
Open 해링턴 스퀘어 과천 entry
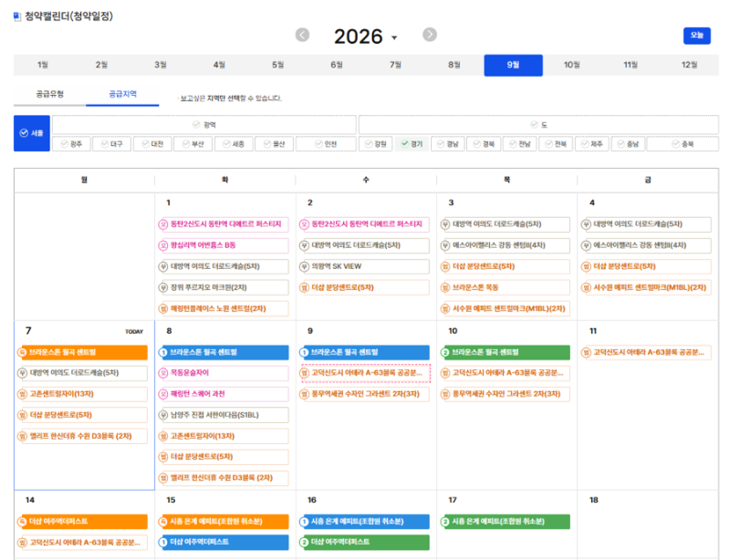(224, 394)
